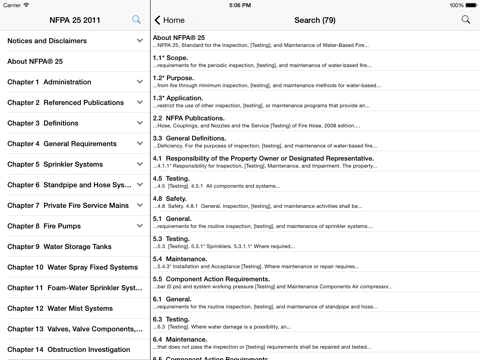The image size is (480, 360).
Task: Open search result 5.4 Maintenance
Action: [x=316, y=262]
